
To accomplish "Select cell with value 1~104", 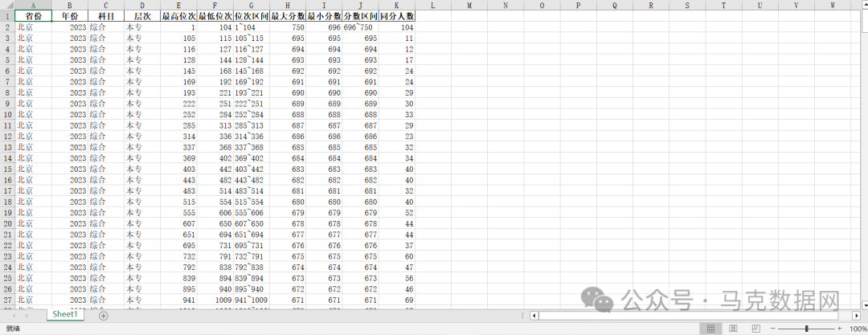I will pyautogui.click(x=252, y=27).
